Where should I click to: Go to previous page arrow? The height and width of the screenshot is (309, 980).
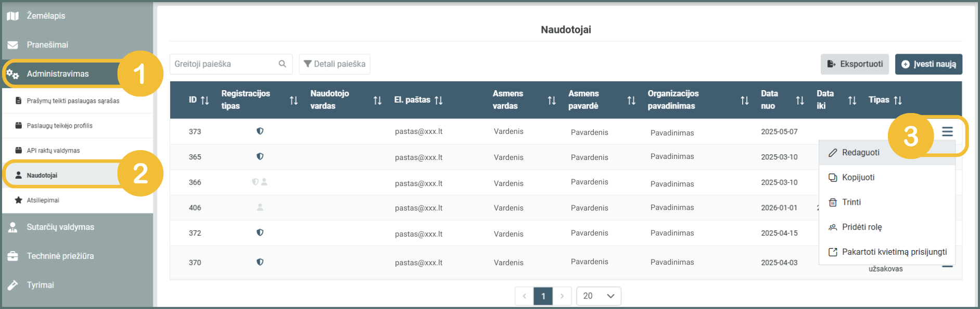(525, 296)
